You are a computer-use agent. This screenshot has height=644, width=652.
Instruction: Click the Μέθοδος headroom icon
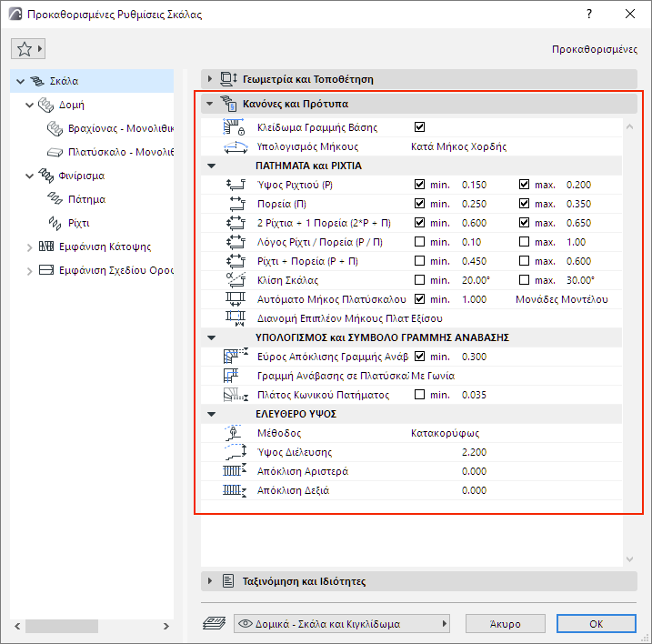(234, 433)
